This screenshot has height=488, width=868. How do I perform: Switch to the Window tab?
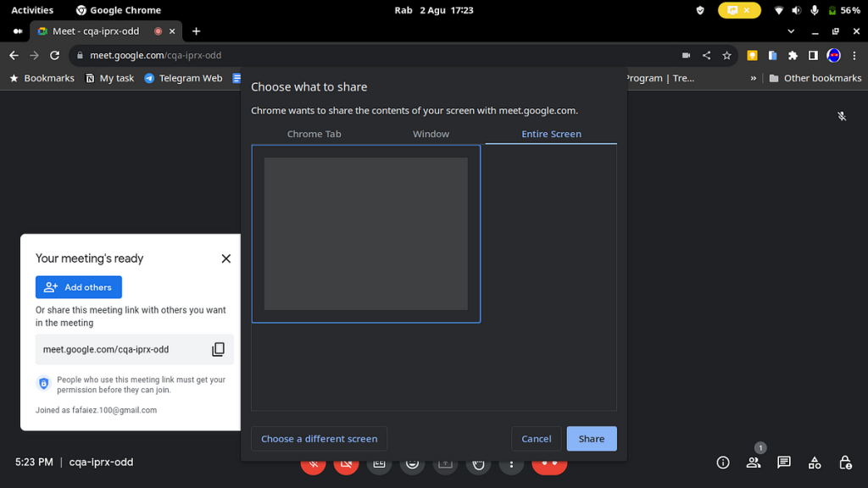coord(431,134)
